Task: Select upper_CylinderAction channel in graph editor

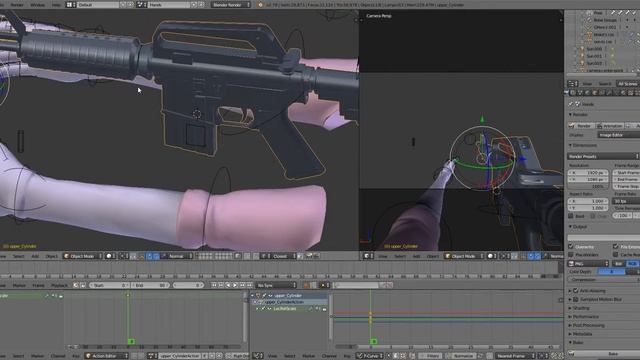Action: click(284, 302)
